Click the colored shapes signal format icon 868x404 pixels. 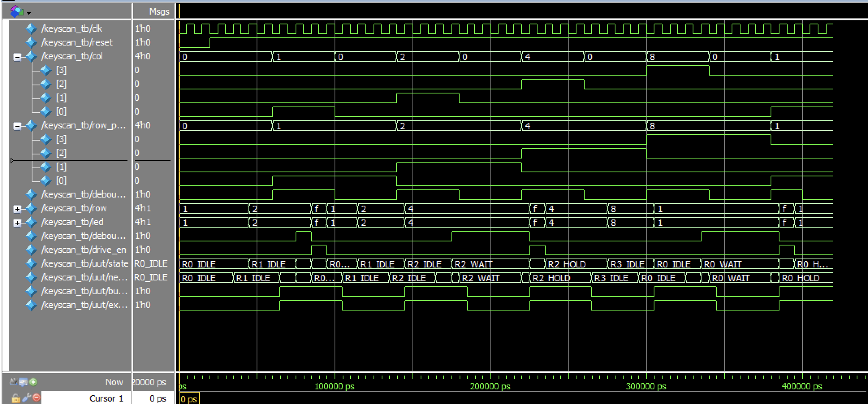pyautogui.click(x=16, y=12)
